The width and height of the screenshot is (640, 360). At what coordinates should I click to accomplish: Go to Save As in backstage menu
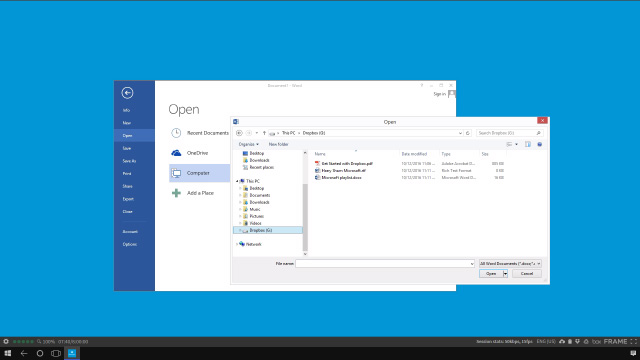129,161
